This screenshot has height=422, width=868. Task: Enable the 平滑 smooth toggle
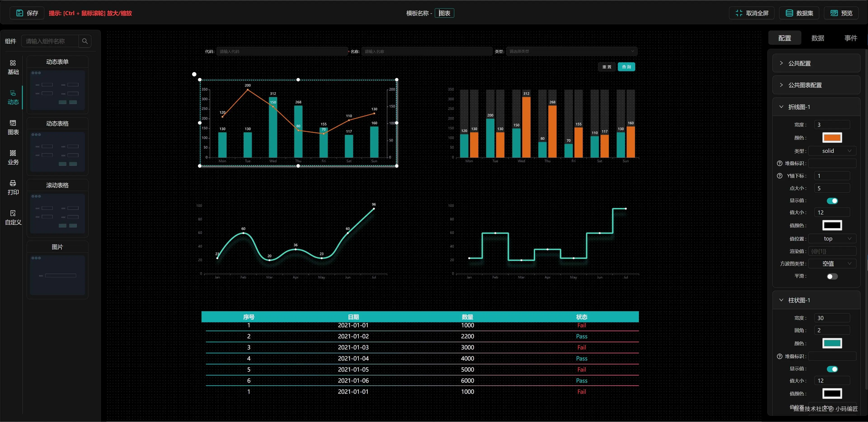pyautogui.click(x=832, y=276)
